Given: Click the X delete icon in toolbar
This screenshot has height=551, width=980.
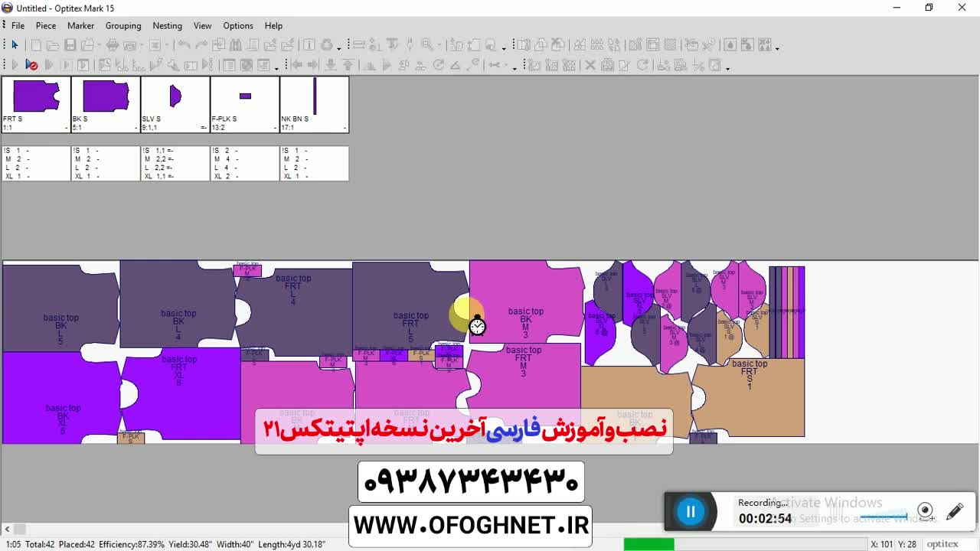Looking at the screenshot, I should pyautogui.click(x=590, y=65).
